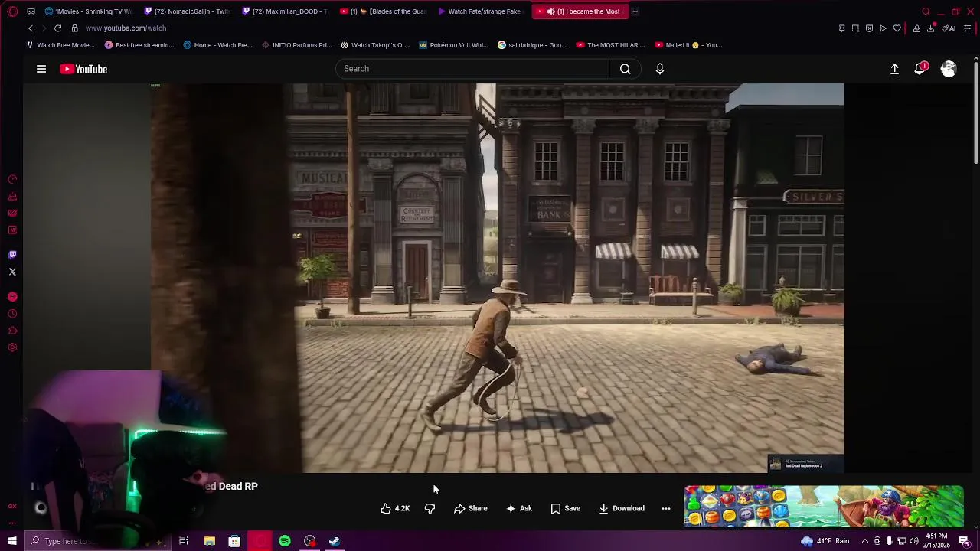Dislike the video

(430, 508)
